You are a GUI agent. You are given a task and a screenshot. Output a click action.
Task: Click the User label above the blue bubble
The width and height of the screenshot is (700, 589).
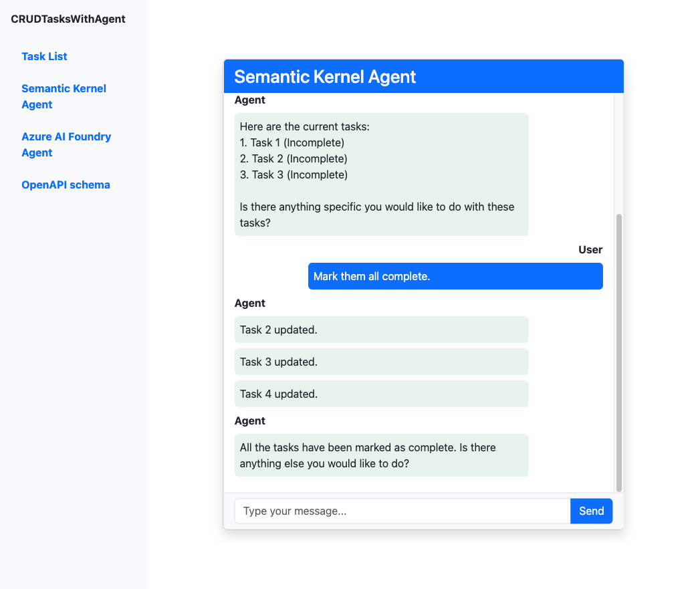coord(590,249)
